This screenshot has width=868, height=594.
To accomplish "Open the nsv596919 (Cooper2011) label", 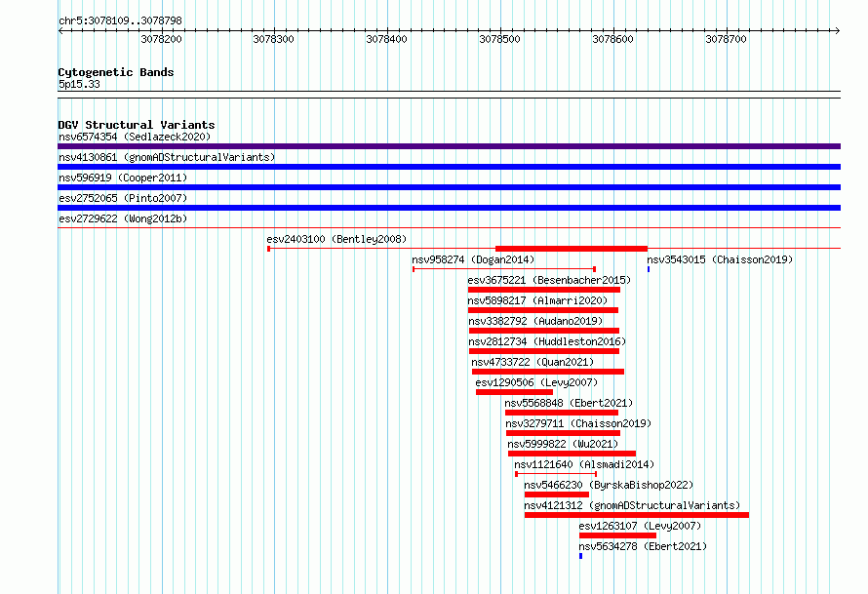I will click(x=123, y=178).
